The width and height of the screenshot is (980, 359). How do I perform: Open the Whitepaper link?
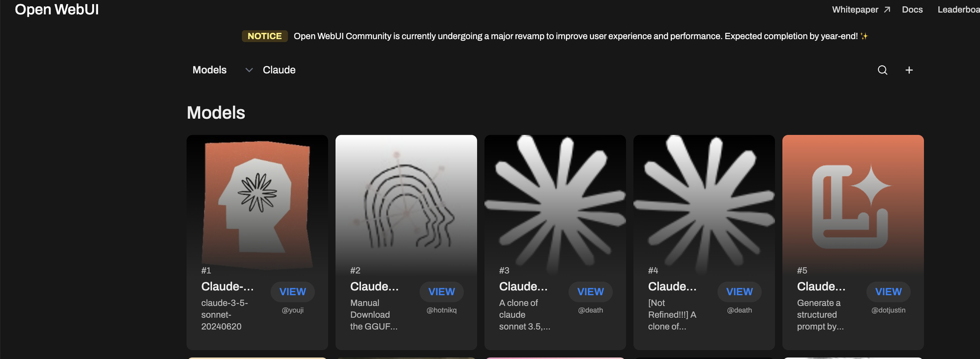coord(861,9)
